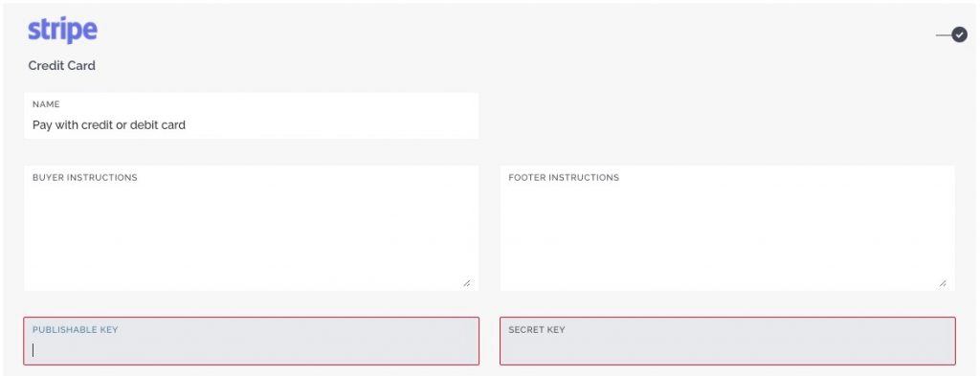Viewport: 980px width, 376px height.
Task: Focus the Footer Instructions text area
Action: pos(727,228)
